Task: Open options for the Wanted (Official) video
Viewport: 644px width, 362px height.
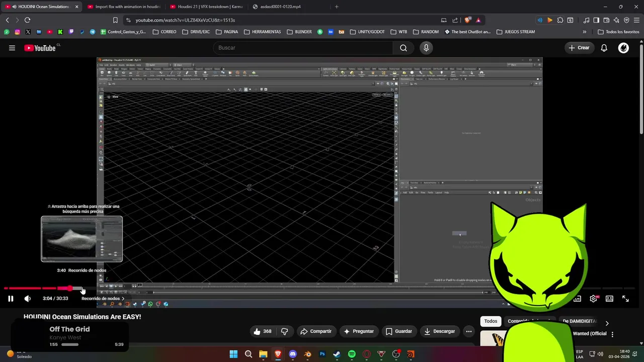Action: (x=612, y=334)
